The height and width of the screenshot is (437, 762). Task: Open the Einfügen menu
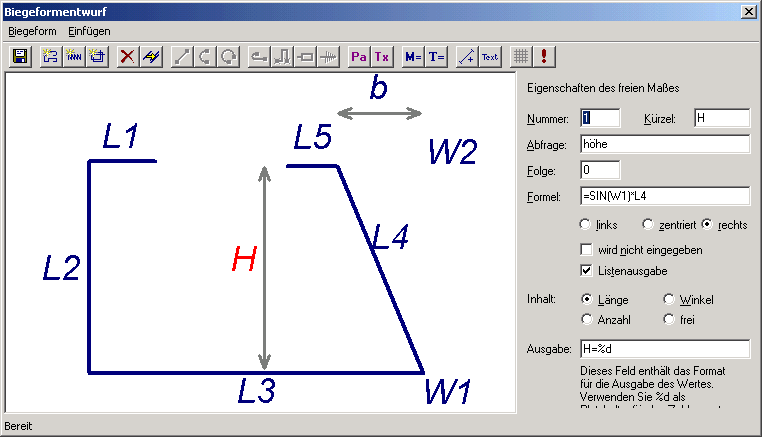click(89, 31)
